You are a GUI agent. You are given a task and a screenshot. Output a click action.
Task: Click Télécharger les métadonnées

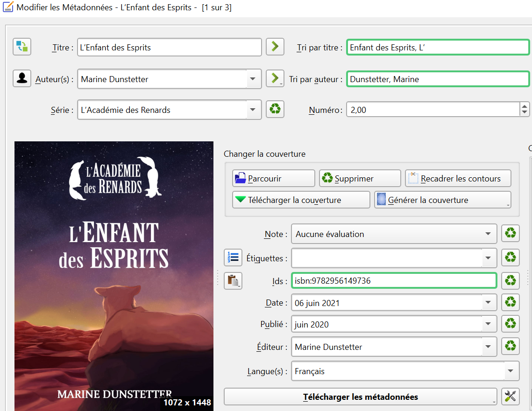[x=360, y=397]
